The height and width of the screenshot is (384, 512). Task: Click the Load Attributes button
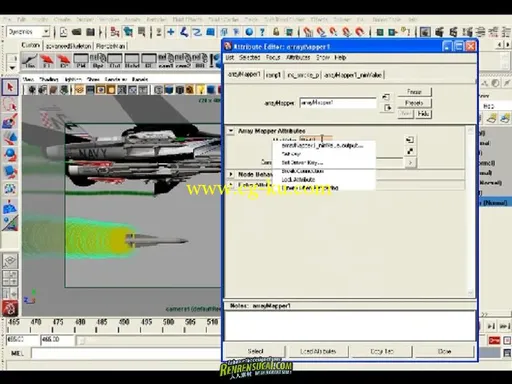pos(318,351)
